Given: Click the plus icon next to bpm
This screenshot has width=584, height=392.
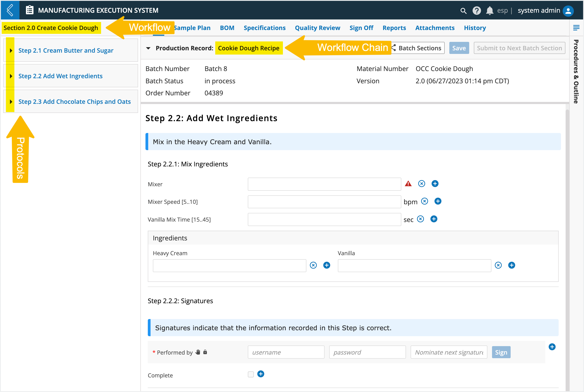Looking at the screenshot, I should (x=438, y=201).
